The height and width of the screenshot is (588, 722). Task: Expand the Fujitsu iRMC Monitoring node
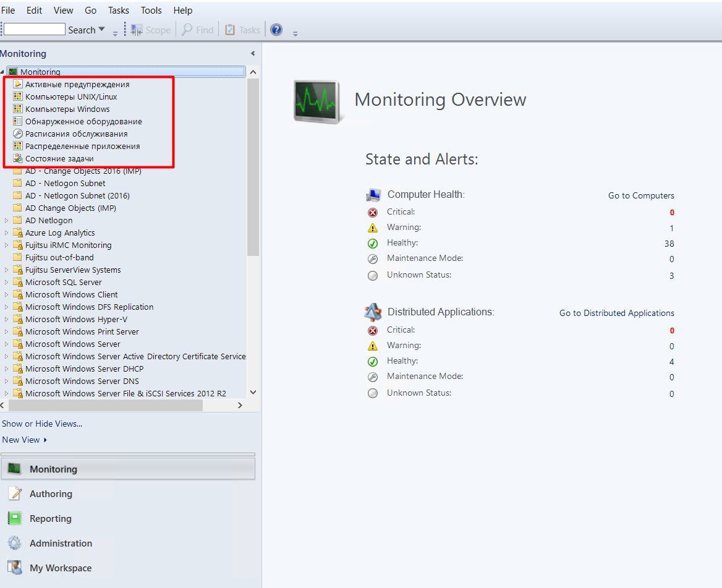(x=6, y=245)
